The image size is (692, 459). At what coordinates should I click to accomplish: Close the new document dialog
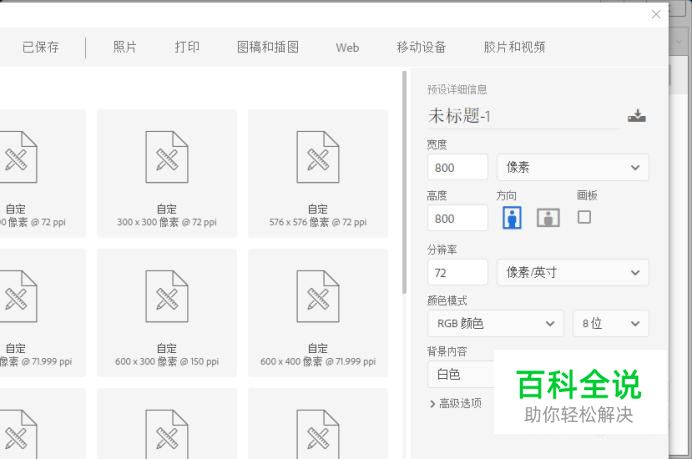656,15
